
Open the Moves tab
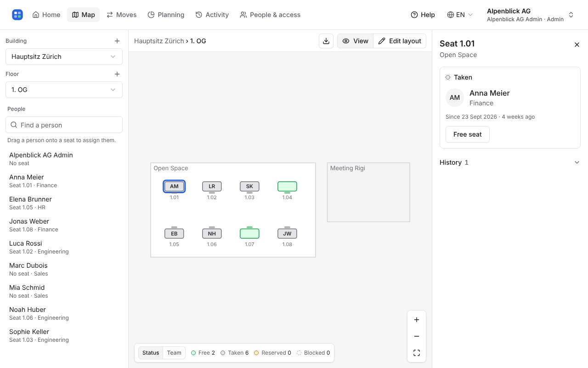(122, 15)
